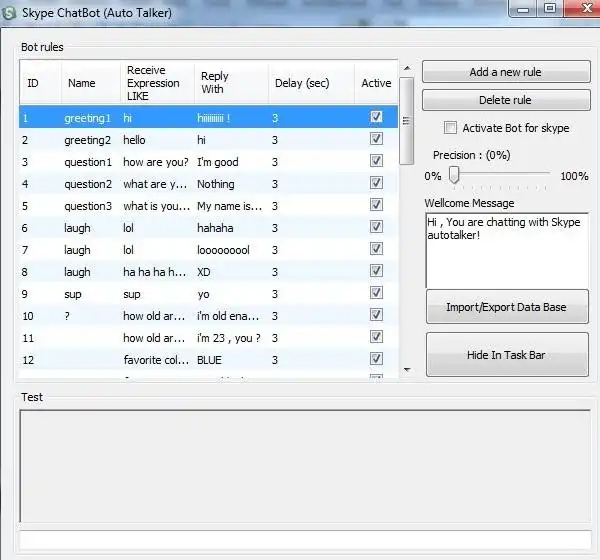This screenshot has height=560, width=600.
Task: Click the 'Nothing' reply cell
Action: click(216, 184)
